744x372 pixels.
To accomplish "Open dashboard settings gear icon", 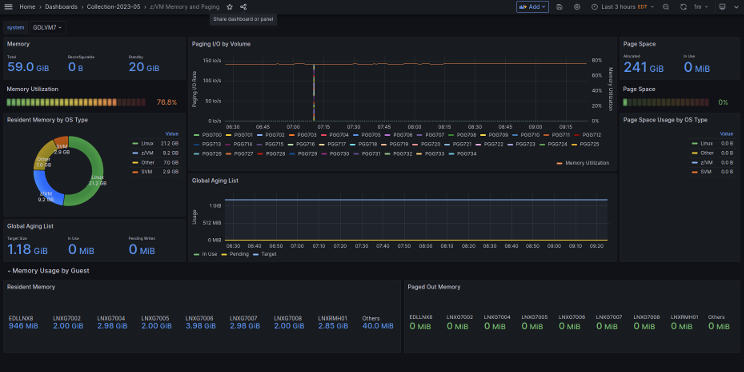I will coord(577,7).
